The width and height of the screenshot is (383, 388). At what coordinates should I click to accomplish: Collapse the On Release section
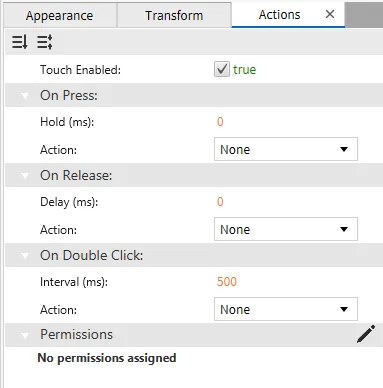(x=25, y=176)
